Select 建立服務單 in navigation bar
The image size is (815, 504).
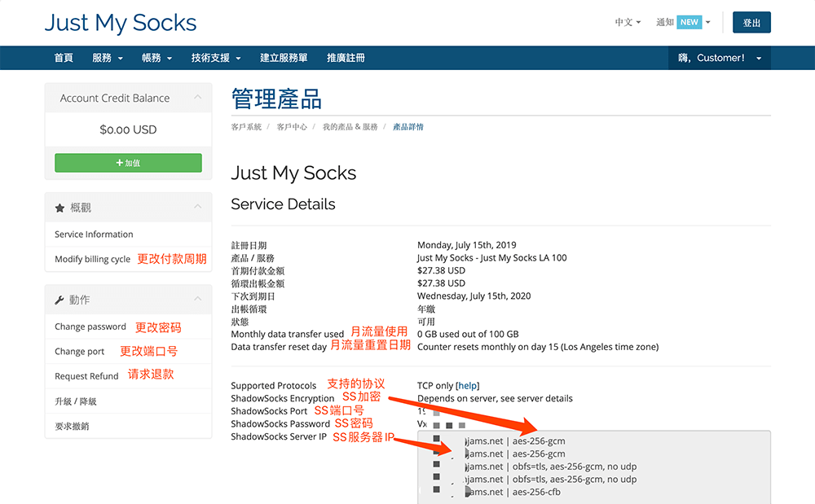coord(284,58)
